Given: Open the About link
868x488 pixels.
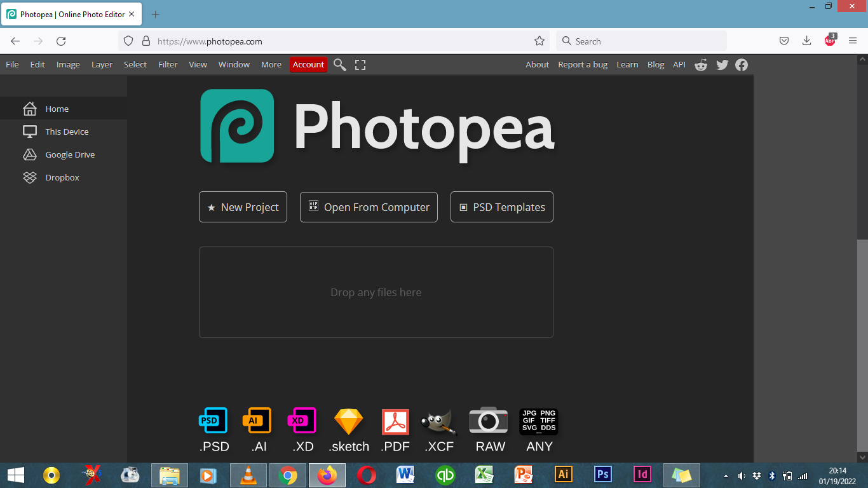Looking at the screenshot, I should click(x=537, y=65).
